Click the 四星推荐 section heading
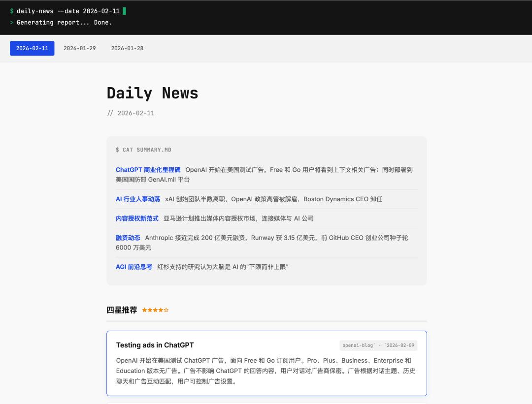The image size is (532, 404). 122,310
